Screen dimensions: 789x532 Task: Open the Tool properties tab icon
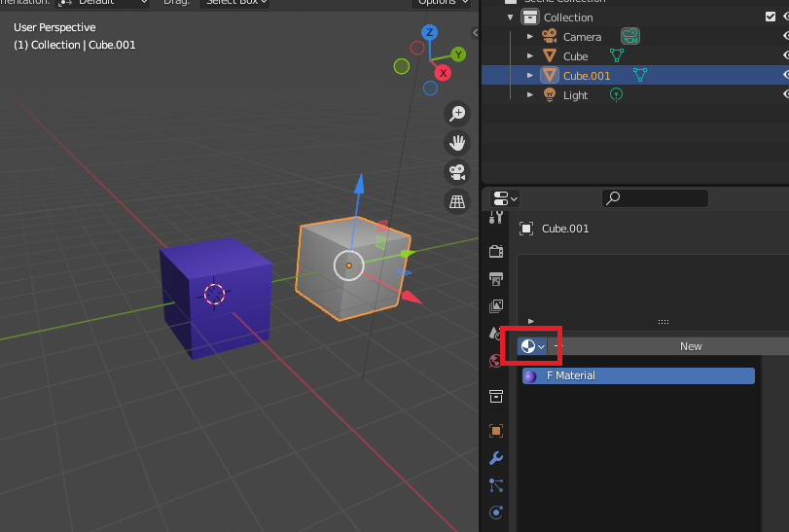point(495,218)
